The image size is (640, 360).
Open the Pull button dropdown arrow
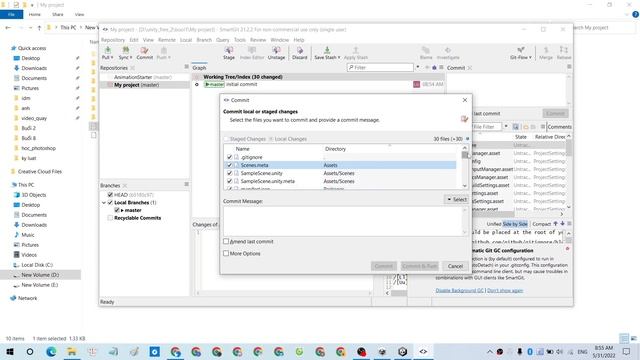pos(112,58)
